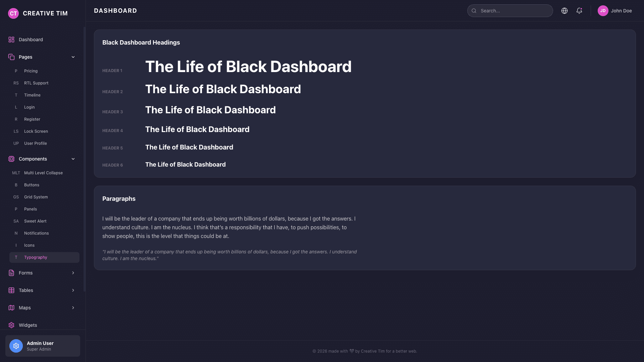Collapse the Pages section
This screenshot has height=362, width=644.
click(73, 57)
